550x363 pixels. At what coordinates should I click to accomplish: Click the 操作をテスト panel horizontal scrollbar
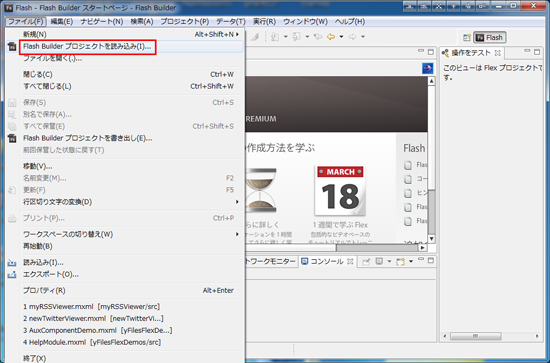coord(476,336)
